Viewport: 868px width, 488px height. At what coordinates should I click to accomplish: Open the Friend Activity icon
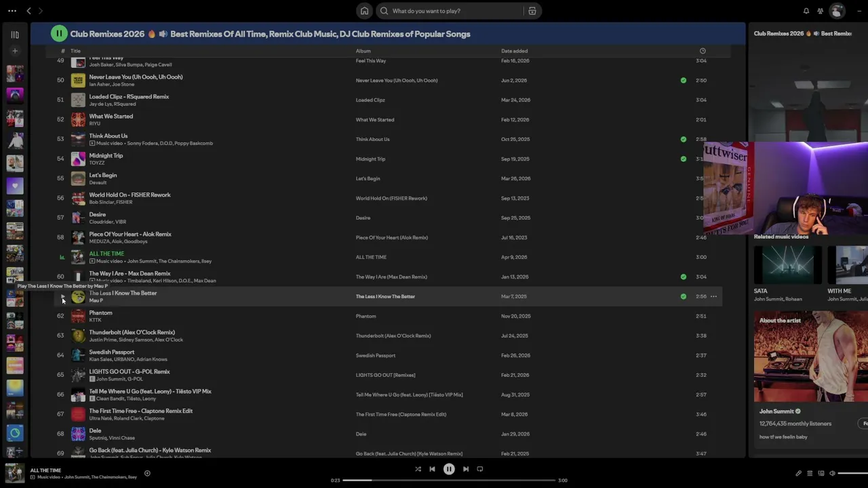coord(821,11)
